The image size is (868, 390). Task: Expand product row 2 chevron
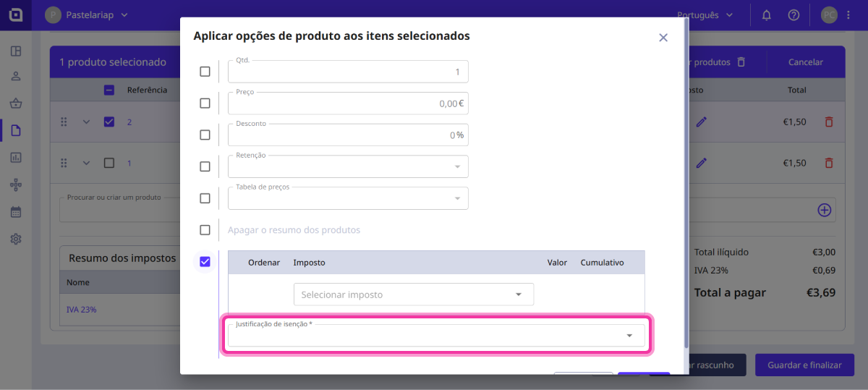(86, 122)
